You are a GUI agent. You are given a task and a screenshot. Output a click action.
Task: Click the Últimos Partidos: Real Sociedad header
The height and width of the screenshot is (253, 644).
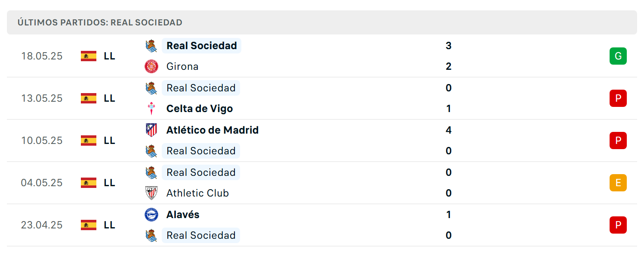100,22
